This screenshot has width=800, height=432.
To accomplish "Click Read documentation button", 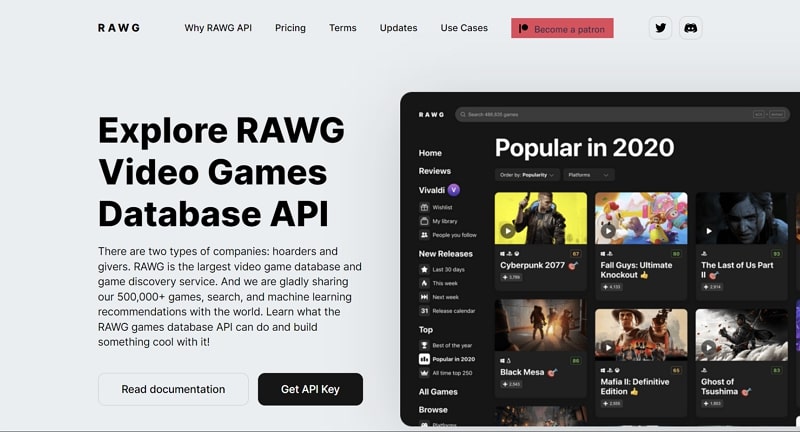I will point(173,389).
